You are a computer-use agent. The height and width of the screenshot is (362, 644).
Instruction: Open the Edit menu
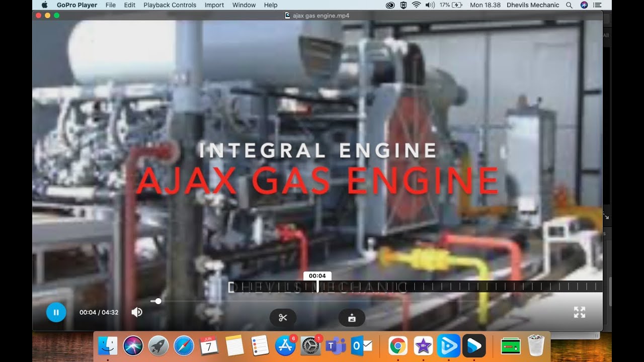pos(130,5)
